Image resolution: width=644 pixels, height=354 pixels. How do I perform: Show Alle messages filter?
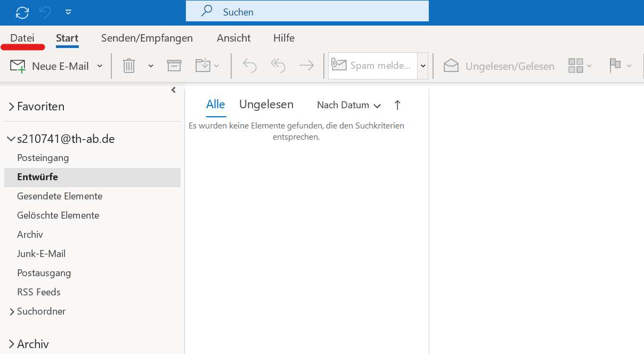216,104
